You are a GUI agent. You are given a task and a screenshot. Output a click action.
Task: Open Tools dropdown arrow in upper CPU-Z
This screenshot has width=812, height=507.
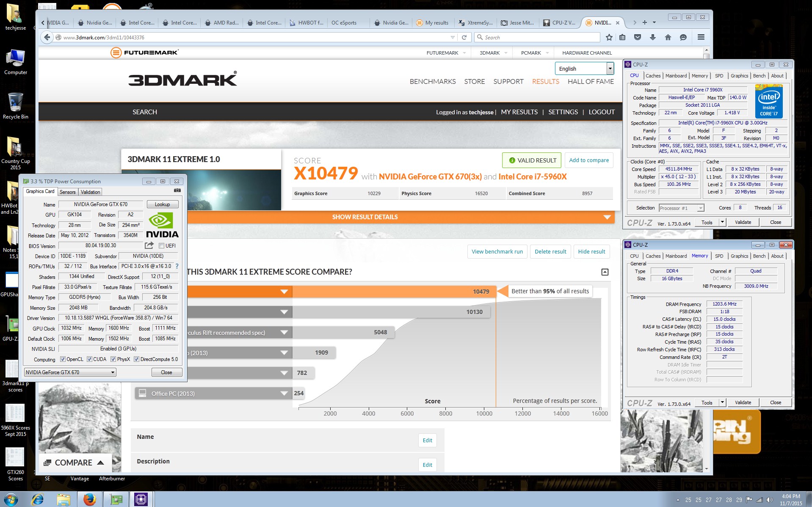[x=722, y=222]
